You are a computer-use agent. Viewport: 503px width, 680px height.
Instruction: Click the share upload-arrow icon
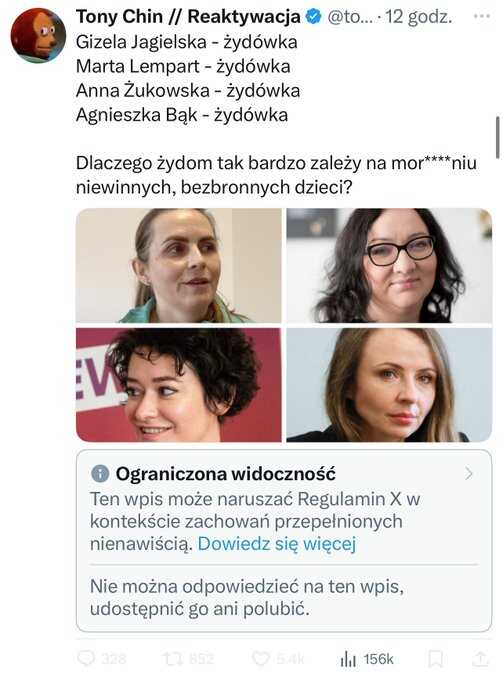(x=480, y=659)
